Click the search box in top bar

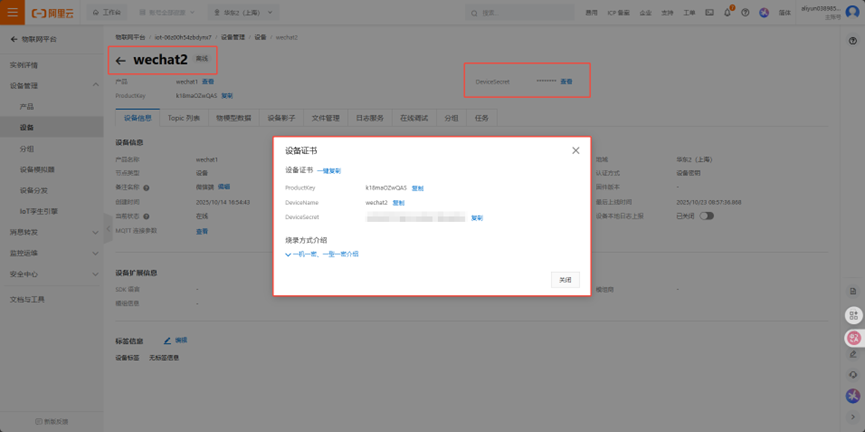tap(520, 13)
